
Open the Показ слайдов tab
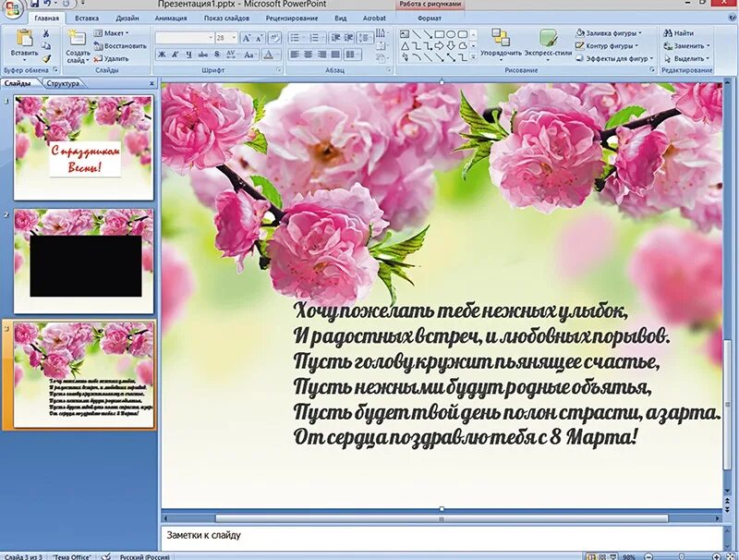tap(226, 18)
